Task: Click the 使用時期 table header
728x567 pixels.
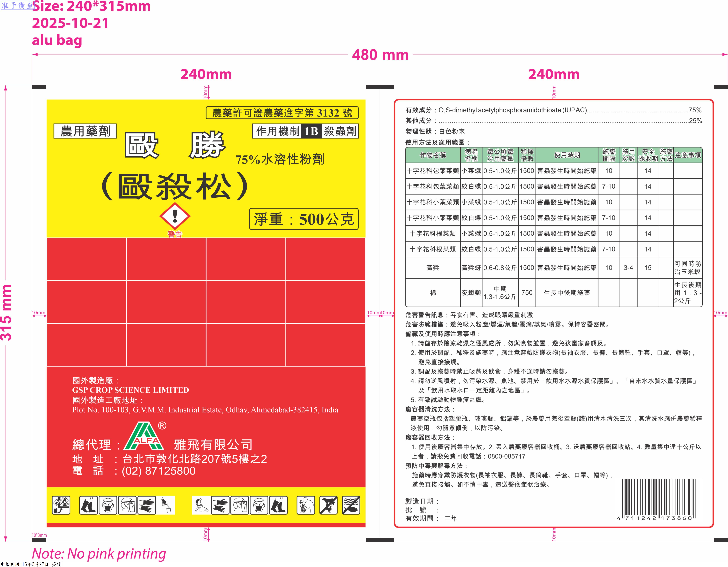Action: click(x=567, y=155)
